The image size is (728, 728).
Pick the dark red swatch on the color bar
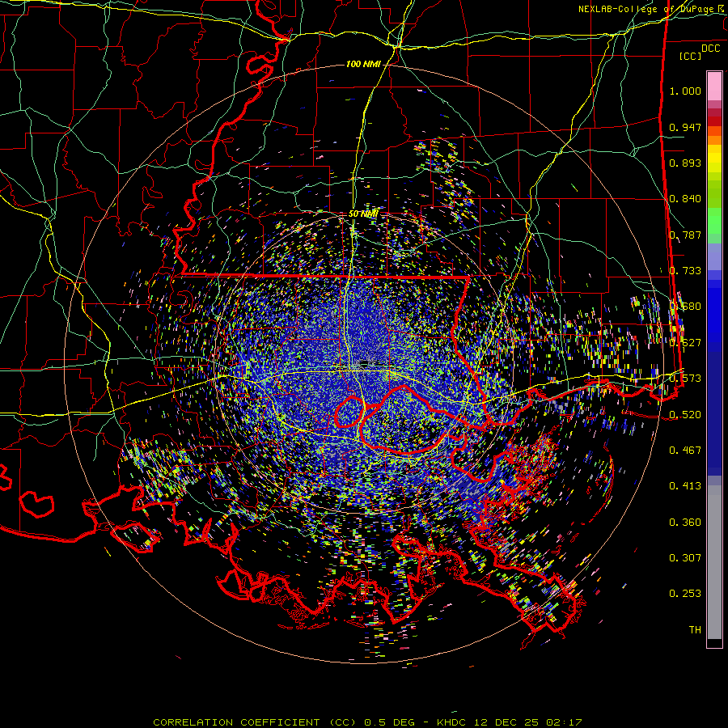pyautogui.click(x=714, y=121)
